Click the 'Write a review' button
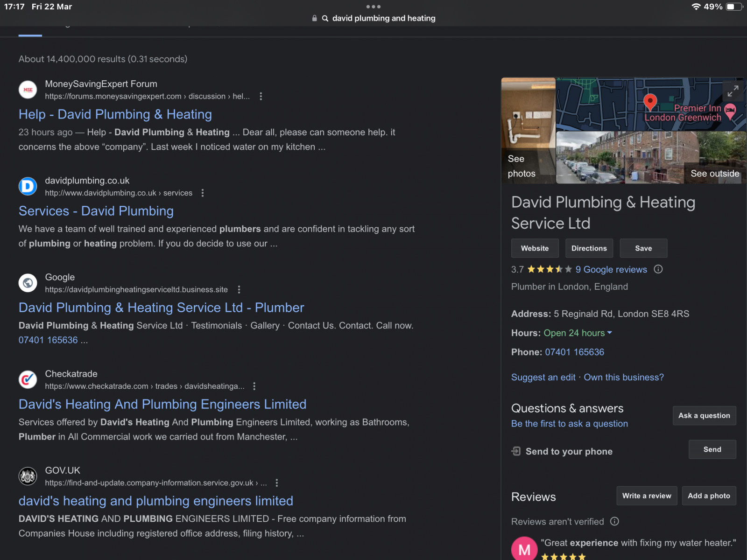The width and height of the screenshot is (747, 560). tap(647, 496)
